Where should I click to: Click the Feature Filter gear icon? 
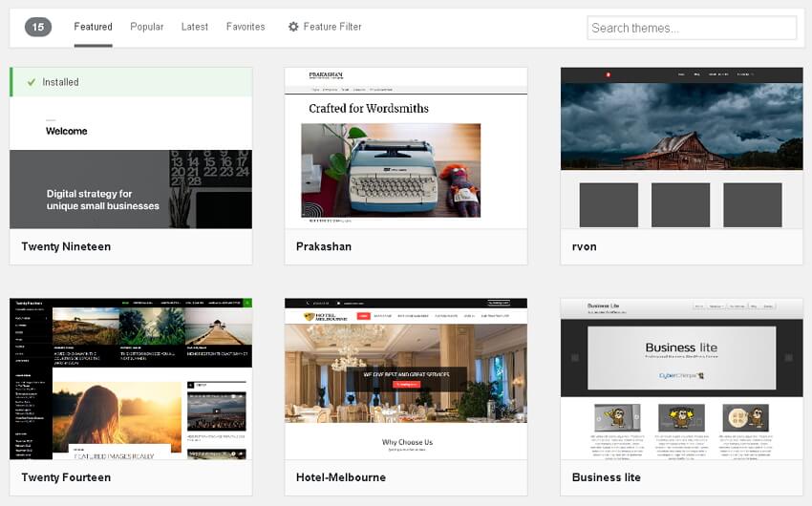pos(293,27)
